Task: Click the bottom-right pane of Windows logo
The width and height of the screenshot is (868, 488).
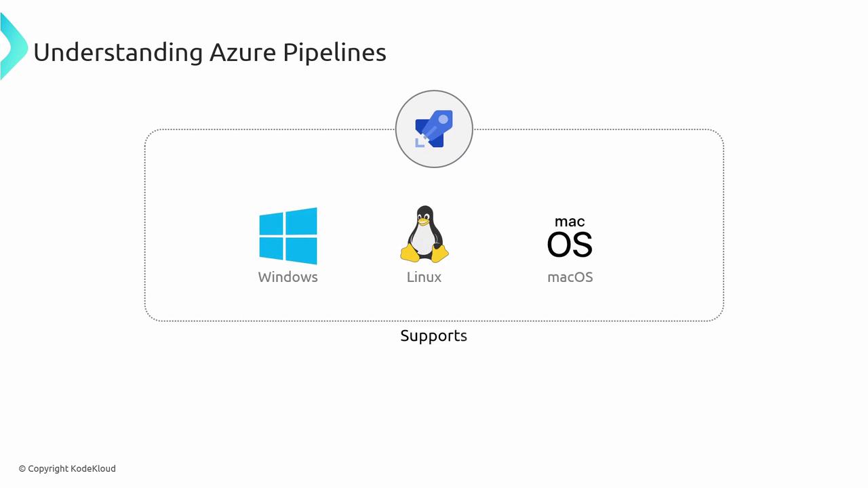Action: [x=302, y=251]
